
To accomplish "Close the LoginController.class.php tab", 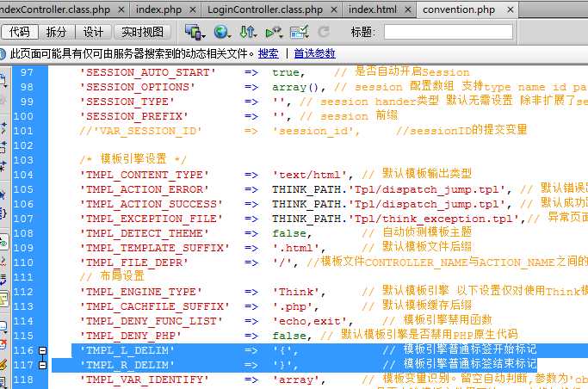I will click(x=334, y=9).
